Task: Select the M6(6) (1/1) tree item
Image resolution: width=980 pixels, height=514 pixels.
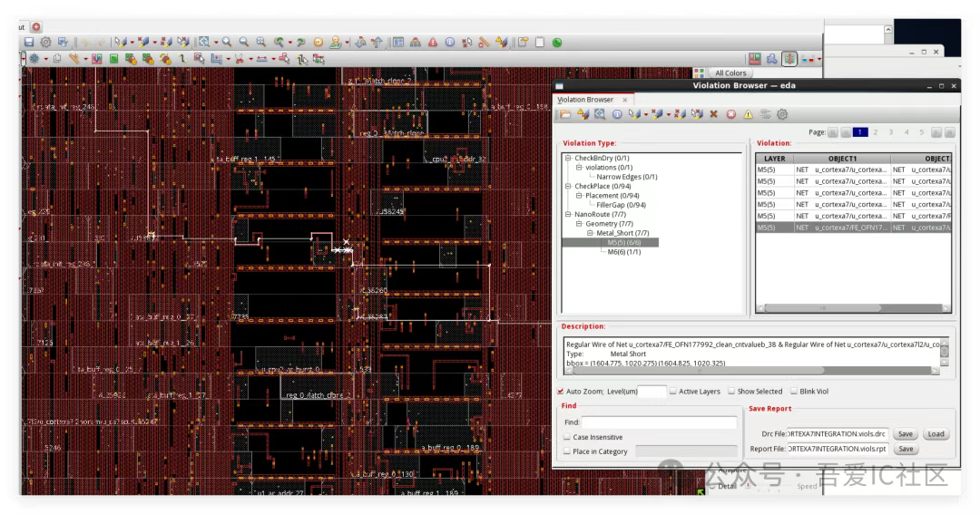Action: click(x=623, y=252)
